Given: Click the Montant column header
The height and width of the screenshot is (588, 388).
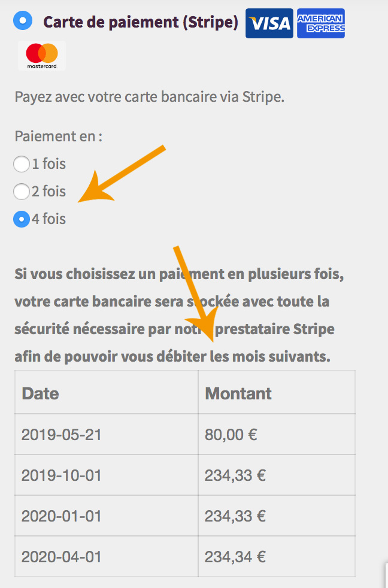Looking at the screenshot, I should 277,393.
